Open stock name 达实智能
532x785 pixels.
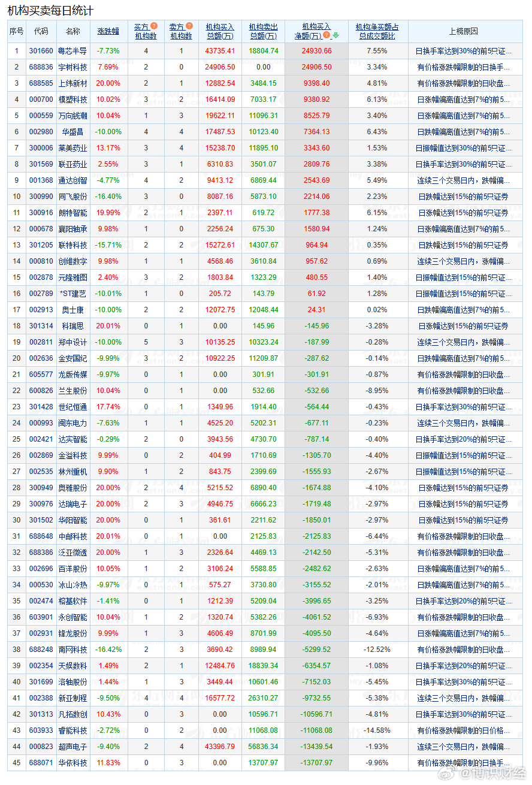click(72, 439)
